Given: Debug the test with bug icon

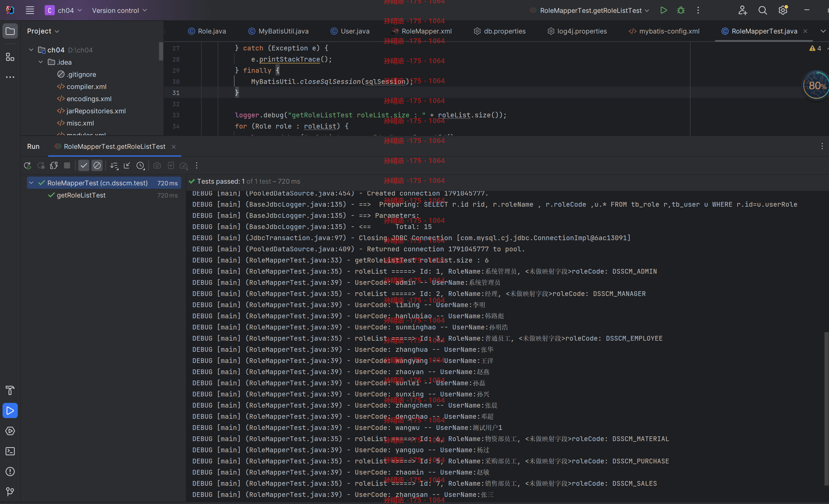Looking at the screenshot, I should click(681, 10).
